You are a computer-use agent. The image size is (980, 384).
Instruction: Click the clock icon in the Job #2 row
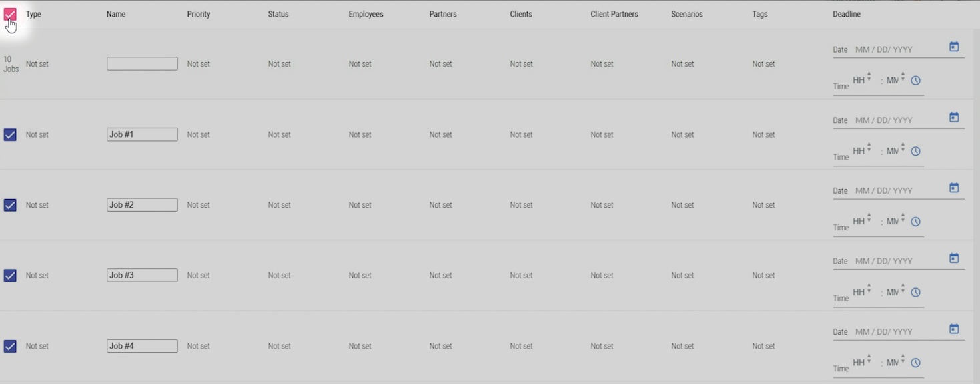pyautogui.click(x=915, y=222)
